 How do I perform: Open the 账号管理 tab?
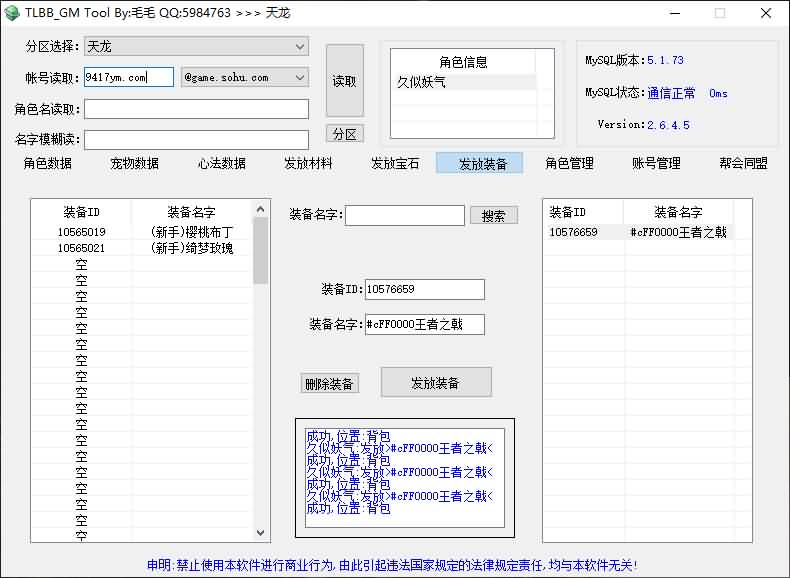(656, 163)
